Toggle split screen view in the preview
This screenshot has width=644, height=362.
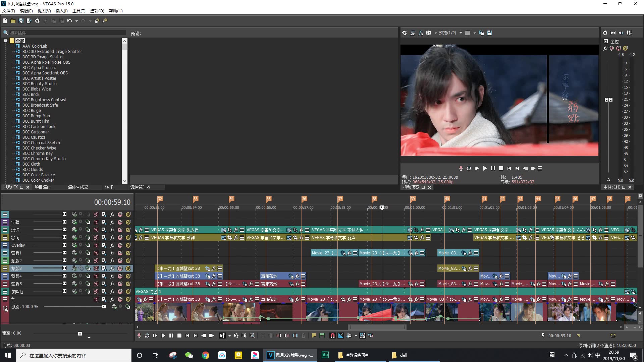pos(429,33)
